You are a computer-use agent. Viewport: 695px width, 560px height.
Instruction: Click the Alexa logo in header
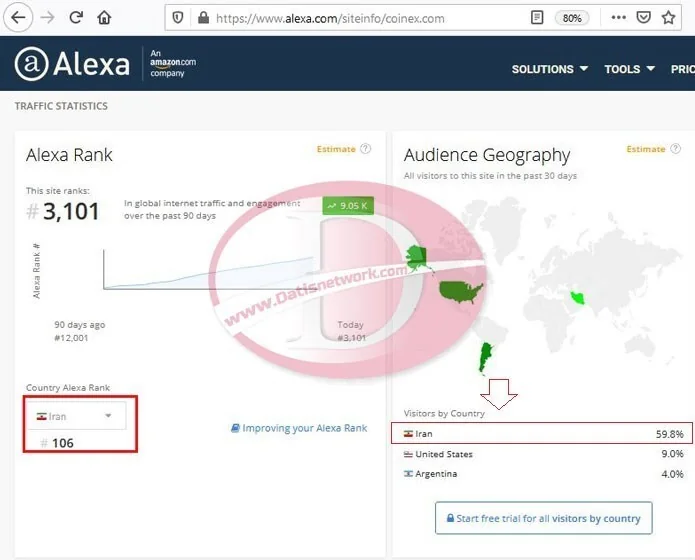[x=72, y=64]
